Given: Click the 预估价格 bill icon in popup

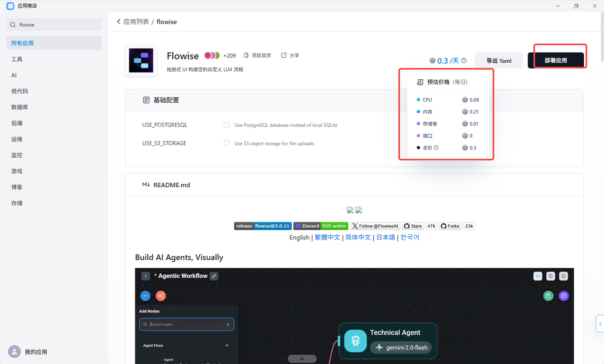Looking at the screenshot, I should (420, 82).
